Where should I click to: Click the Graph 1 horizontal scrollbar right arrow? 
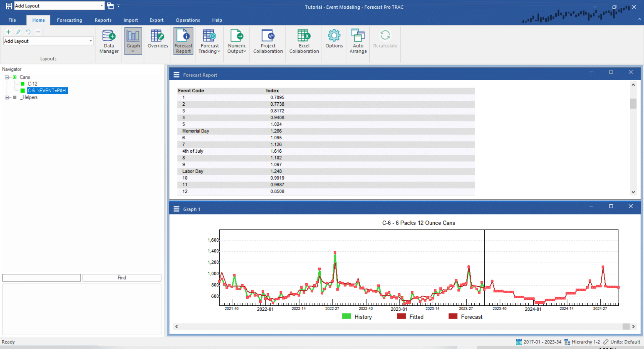click(633, 327)
